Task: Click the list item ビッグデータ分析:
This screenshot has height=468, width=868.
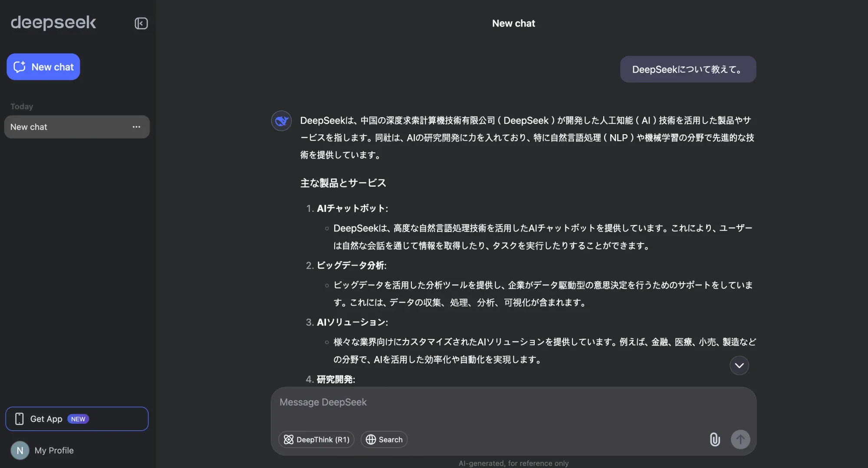Action: click(352, 265)
